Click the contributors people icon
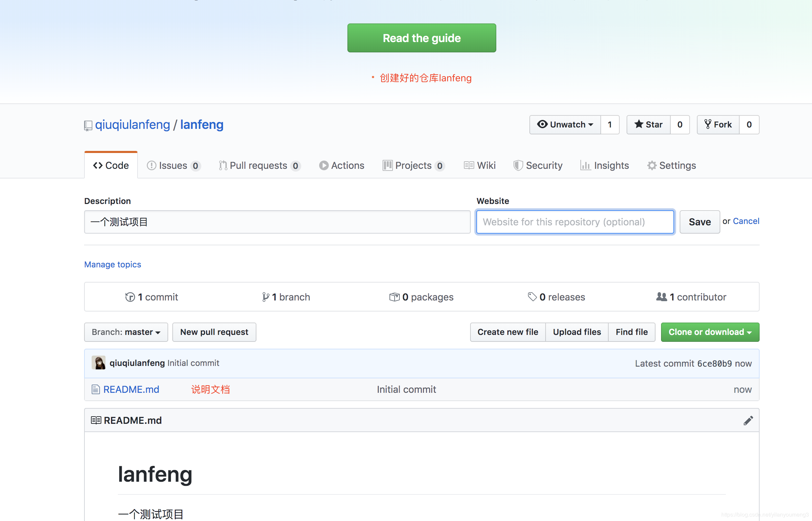Screen dimensions: 812x521 [661, 297]
